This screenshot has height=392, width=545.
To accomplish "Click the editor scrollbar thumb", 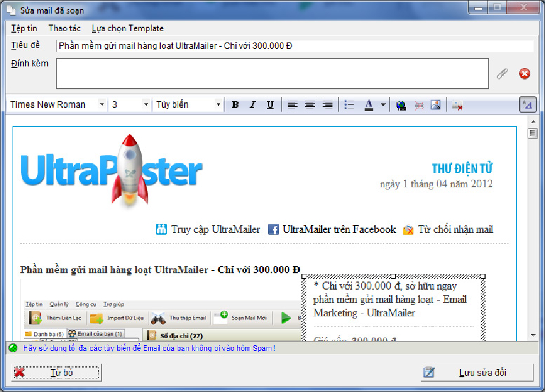I will tap(533, 133).
